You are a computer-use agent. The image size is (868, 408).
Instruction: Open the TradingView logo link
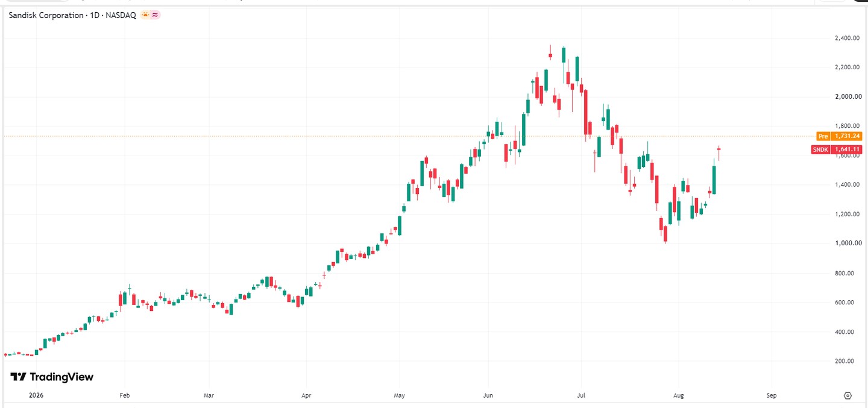(52, 377)
